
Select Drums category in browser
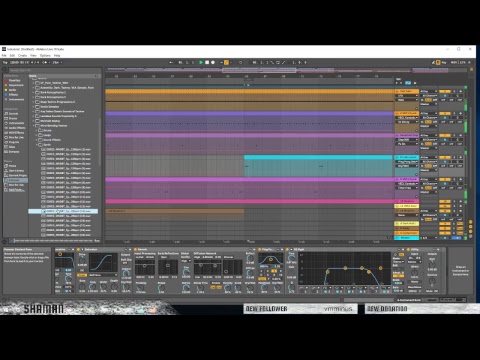(13, 118)
